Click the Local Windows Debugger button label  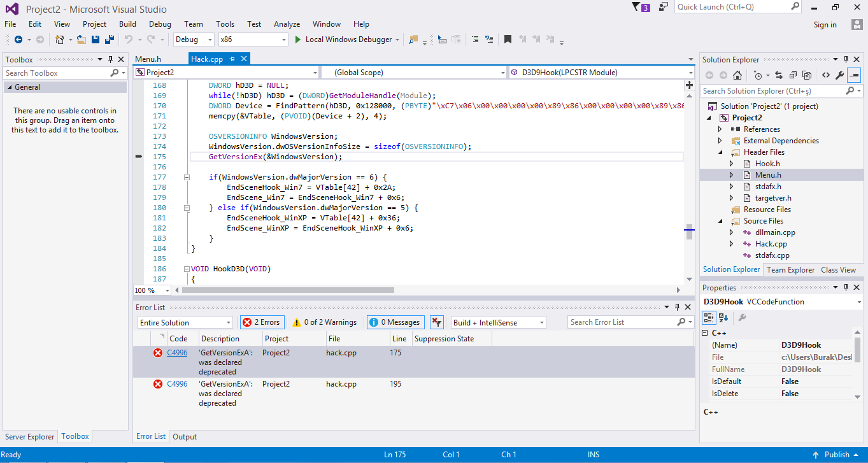coord(348,39)
